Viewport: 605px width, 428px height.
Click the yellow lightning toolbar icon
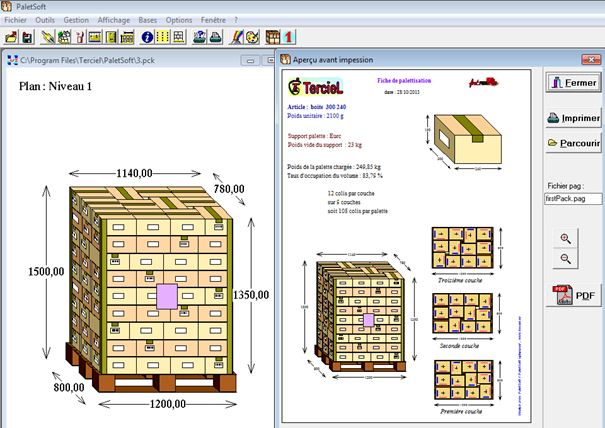coord(48,37)
